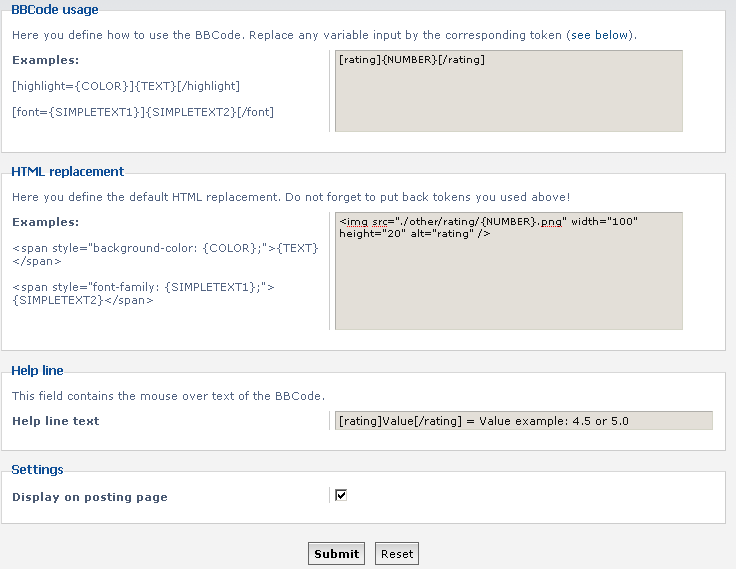Click the Reset button

(x=397, y=554)
